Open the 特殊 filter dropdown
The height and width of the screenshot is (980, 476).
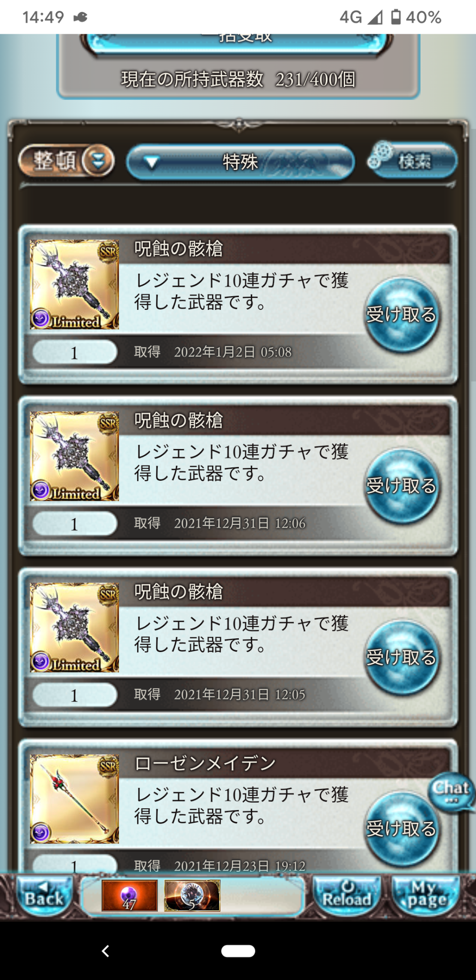[240, 162]
